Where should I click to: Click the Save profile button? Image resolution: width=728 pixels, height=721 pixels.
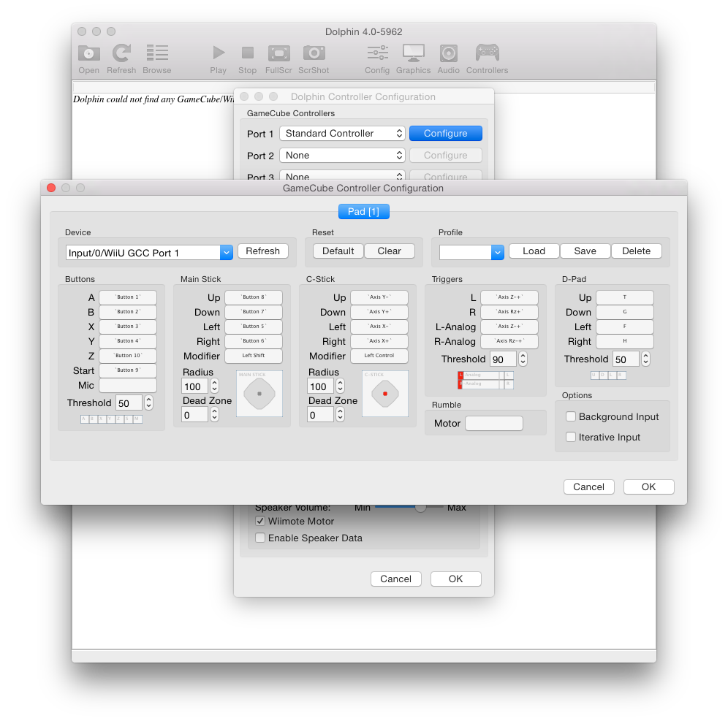(x=585, y=251)
